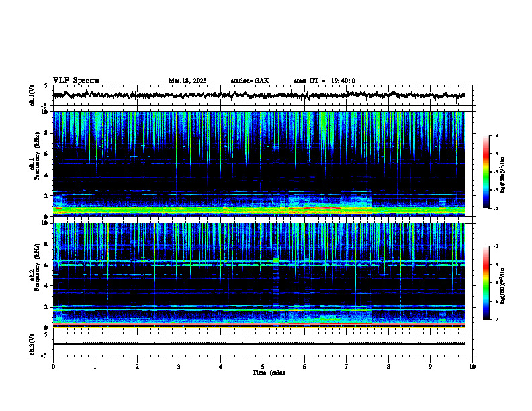
Task: Select the 8 minute tick label
Action: tap(388, 367)
